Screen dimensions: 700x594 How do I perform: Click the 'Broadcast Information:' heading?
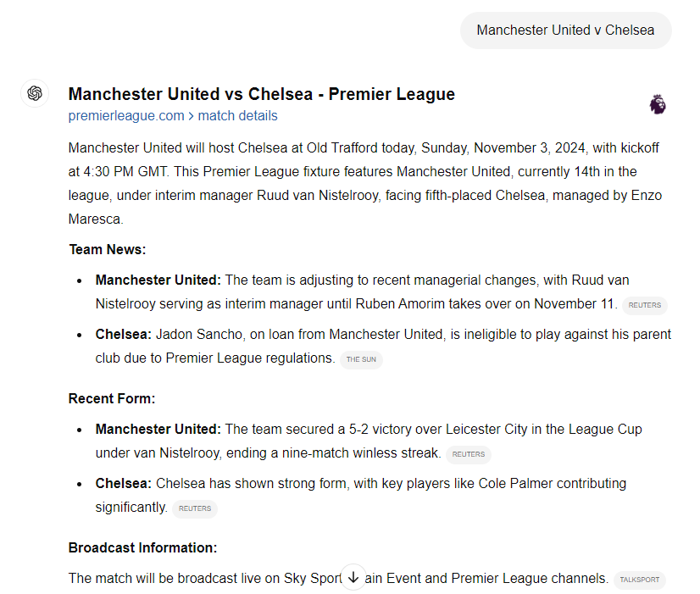click(142, 548)
